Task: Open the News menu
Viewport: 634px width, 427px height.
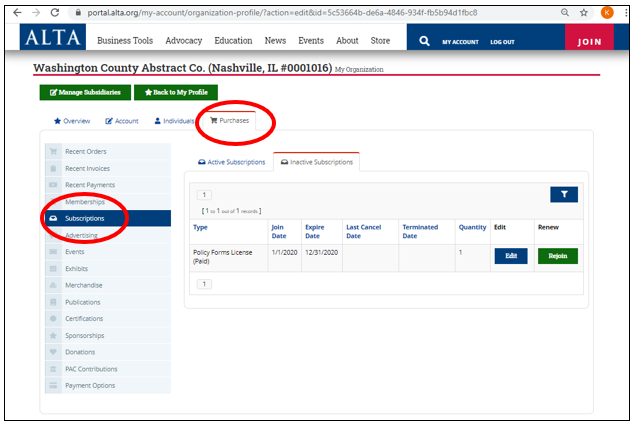Action: coord(275,41)
